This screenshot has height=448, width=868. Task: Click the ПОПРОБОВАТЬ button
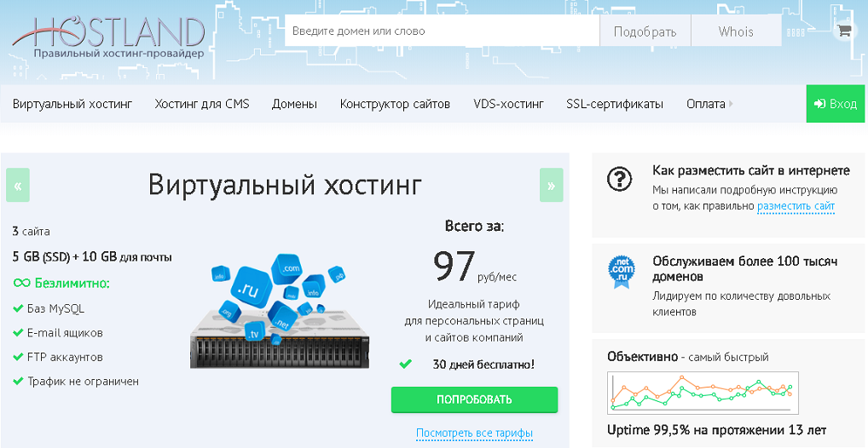tap(474, 399)
